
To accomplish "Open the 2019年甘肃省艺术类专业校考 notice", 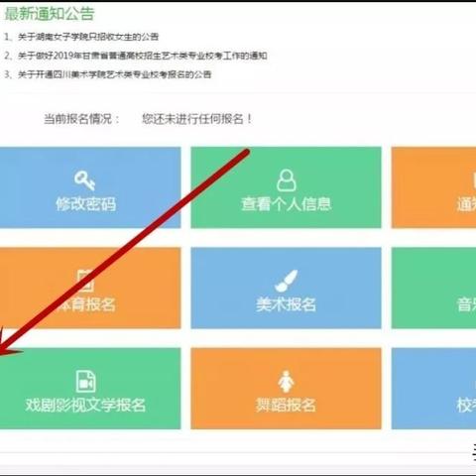I will (x=143, y=56).
